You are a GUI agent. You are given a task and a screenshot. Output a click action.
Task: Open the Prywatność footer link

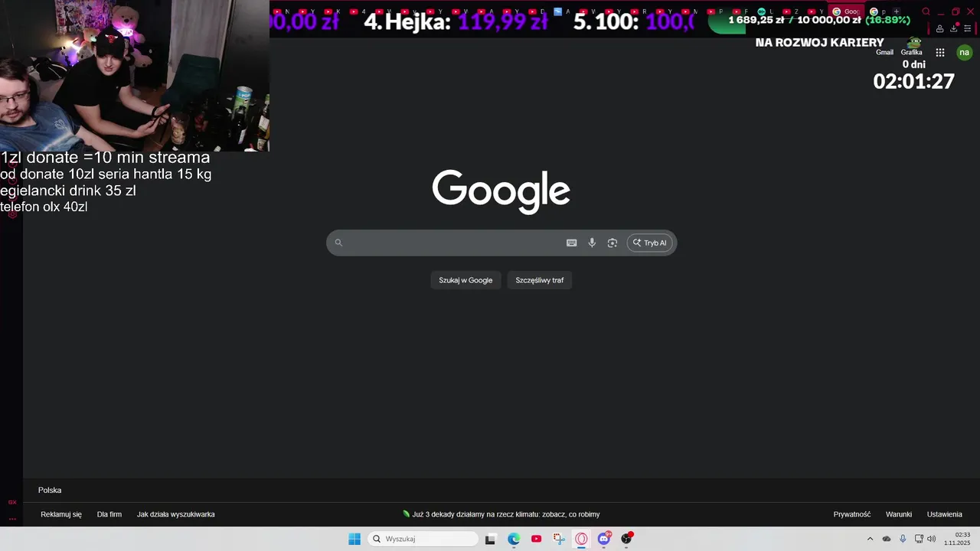(852, 514)
